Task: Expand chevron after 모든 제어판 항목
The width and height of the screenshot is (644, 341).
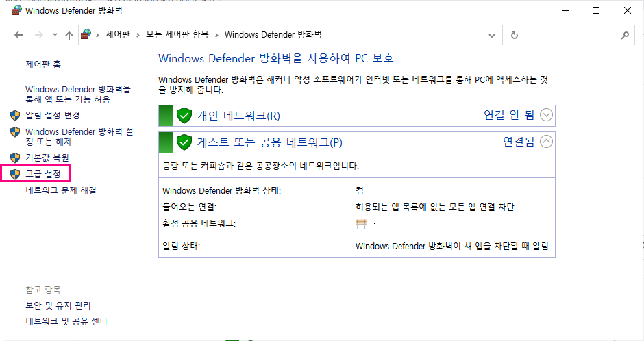Action: pos(216,36)
